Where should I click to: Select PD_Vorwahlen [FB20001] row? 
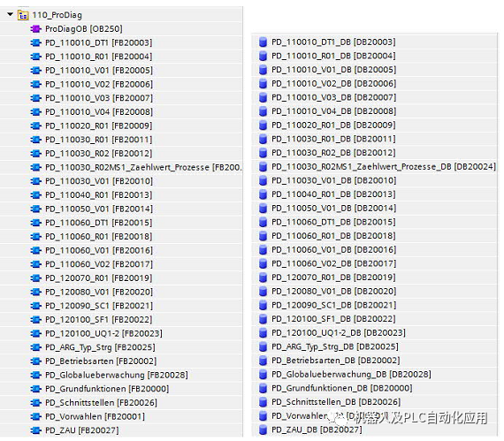click(x=95, y=416)
